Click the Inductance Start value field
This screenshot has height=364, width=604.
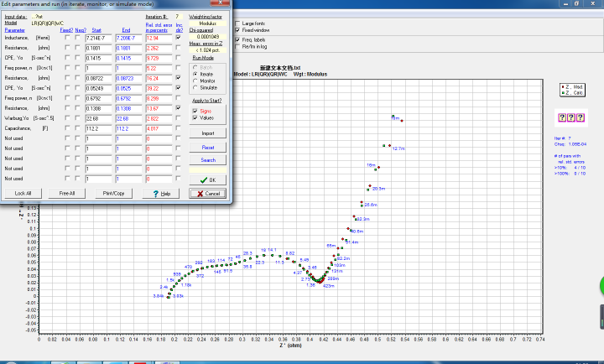100,39
